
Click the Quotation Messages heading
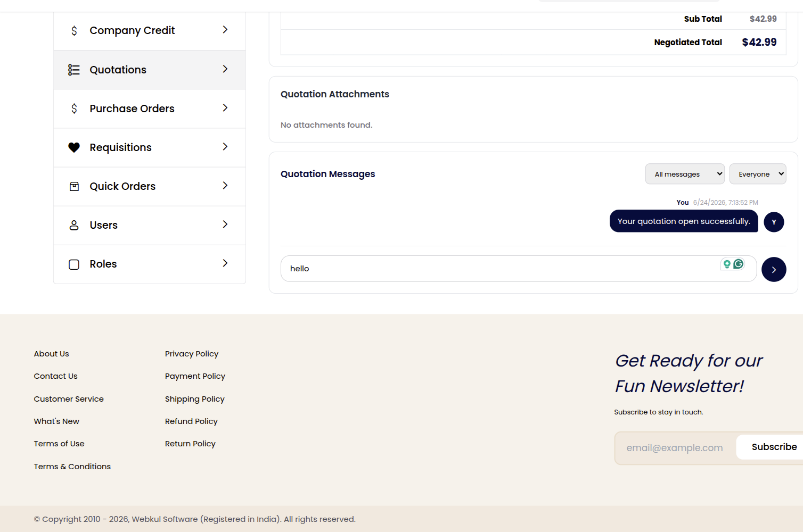328,174
